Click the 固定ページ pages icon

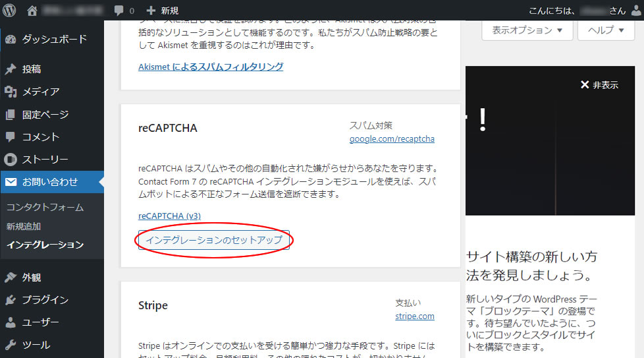click(11, 114)
